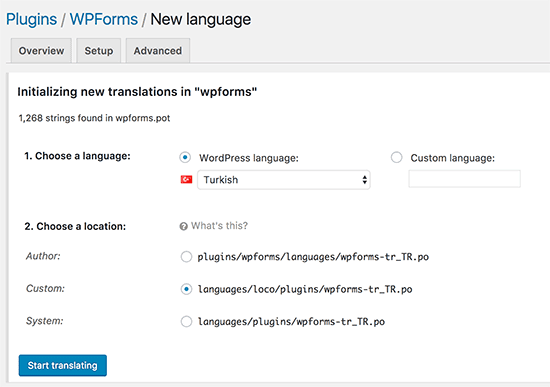The width and height of the screenshot is (550, 387).
Task: Switch to the Setup tab
Action: coord(99,51)
